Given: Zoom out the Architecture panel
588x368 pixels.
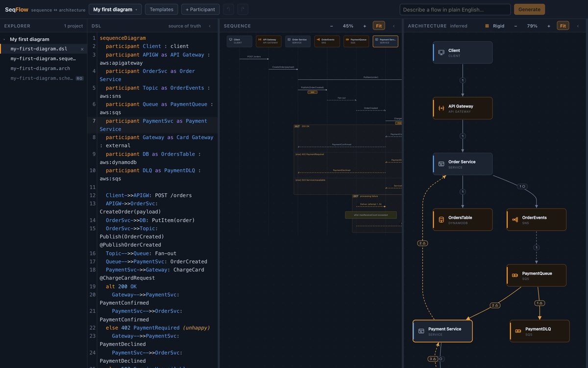Looking at the screenshot, I should pyautogui.click(x=515, y=26).
